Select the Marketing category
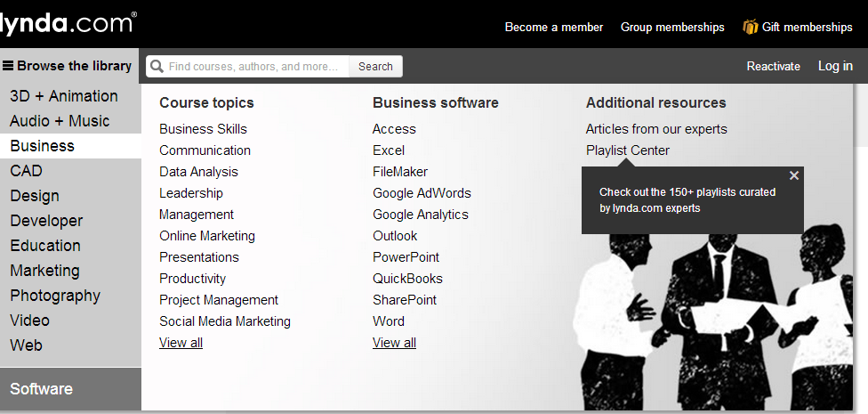Viewport: 868px width, 414px height. point(44,271)
